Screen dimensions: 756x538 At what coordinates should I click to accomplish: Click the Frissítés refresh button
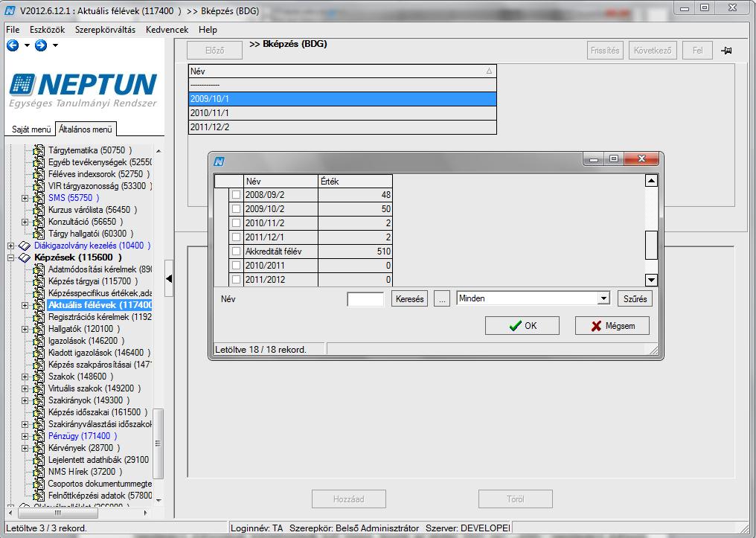[605, 50]
